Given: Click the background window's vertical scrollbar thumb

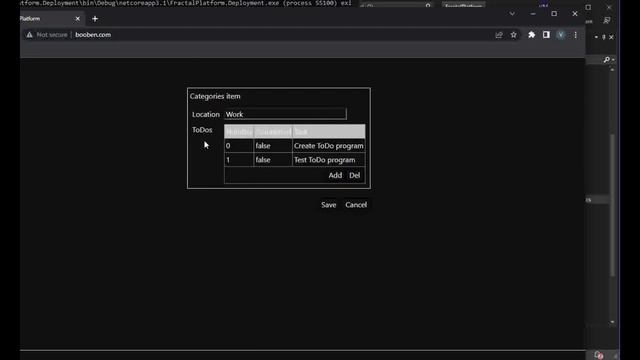Looking at the screenshot, I should point(612,205).
